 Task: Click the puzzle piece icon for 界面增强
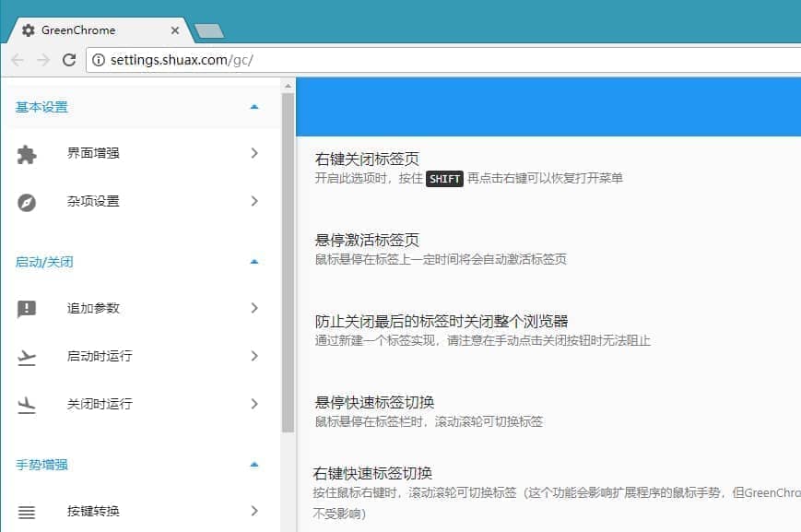[x=27, y=154]
